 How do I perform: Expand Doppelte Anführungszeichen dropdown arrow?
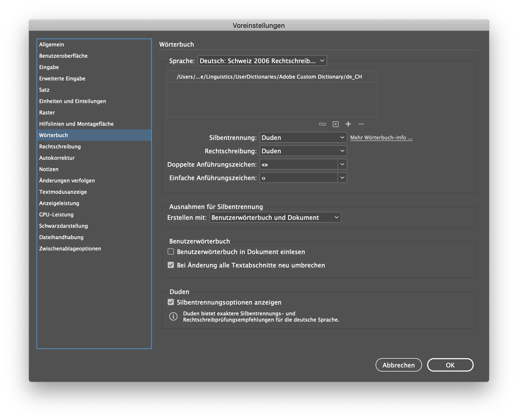click(342, 164)
